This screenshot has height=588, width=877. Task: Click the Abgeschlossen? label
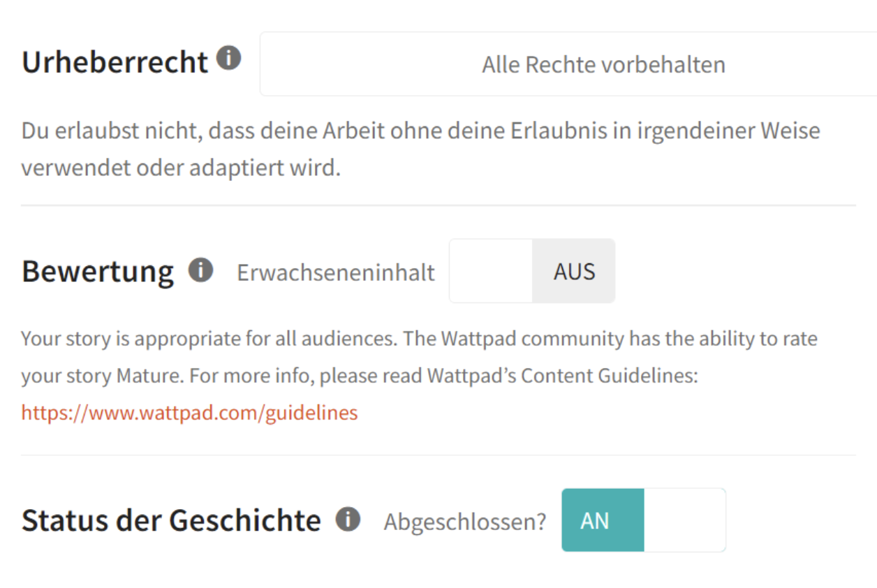coord(465,522)
